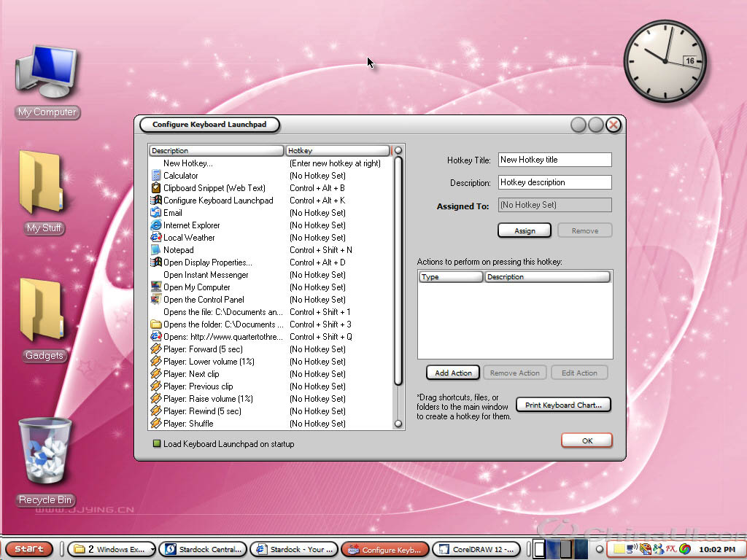Toggle Load Keyboard Launchpad on startup checkbox
This screenshot has width=747, height=560.
pos(156,444)
